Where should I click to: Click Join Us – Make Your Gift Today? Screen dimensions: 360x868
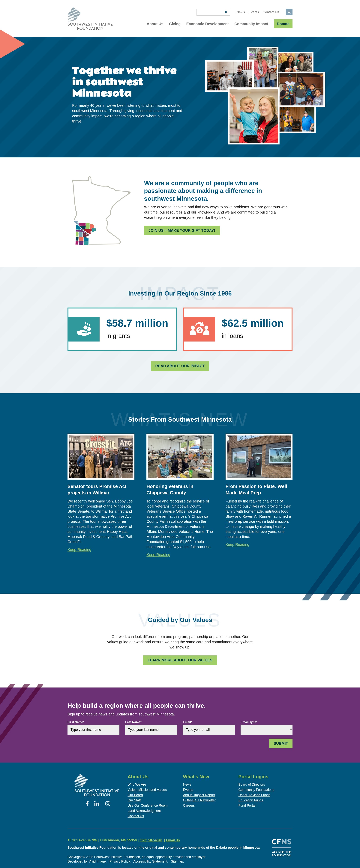[x=182, y=230]
